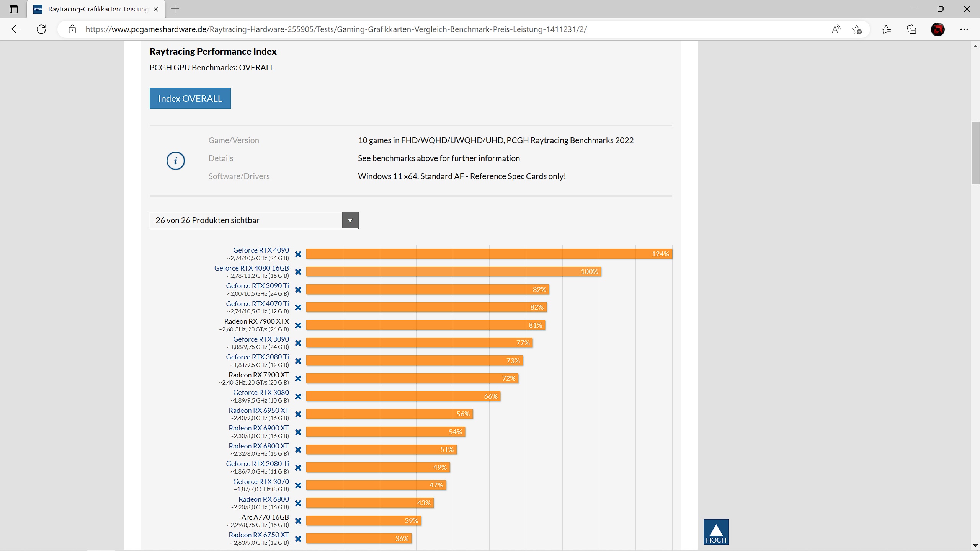Viewport: 980px width, 551px height.
Task: Toggle off the Arc A770 16GB entry
Action: (298, 521)
